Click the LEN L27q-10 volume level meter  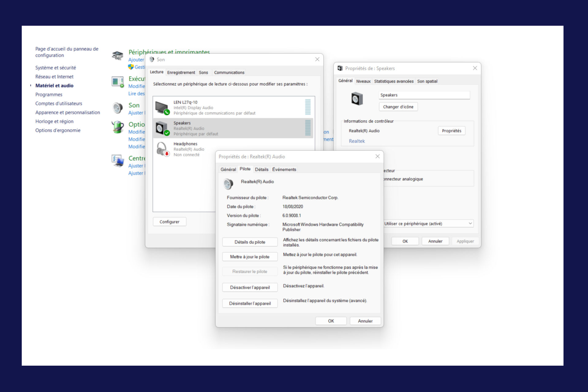308,107
